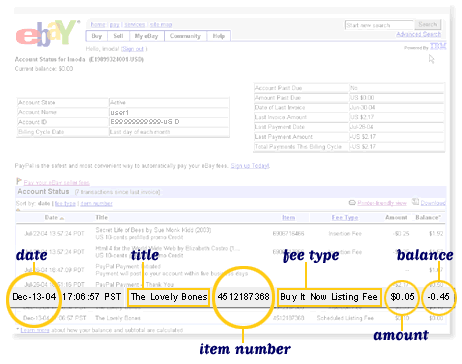462x364 pixels.
Task: Click the Sign up Today PayPal link
Action: (250, 166)
